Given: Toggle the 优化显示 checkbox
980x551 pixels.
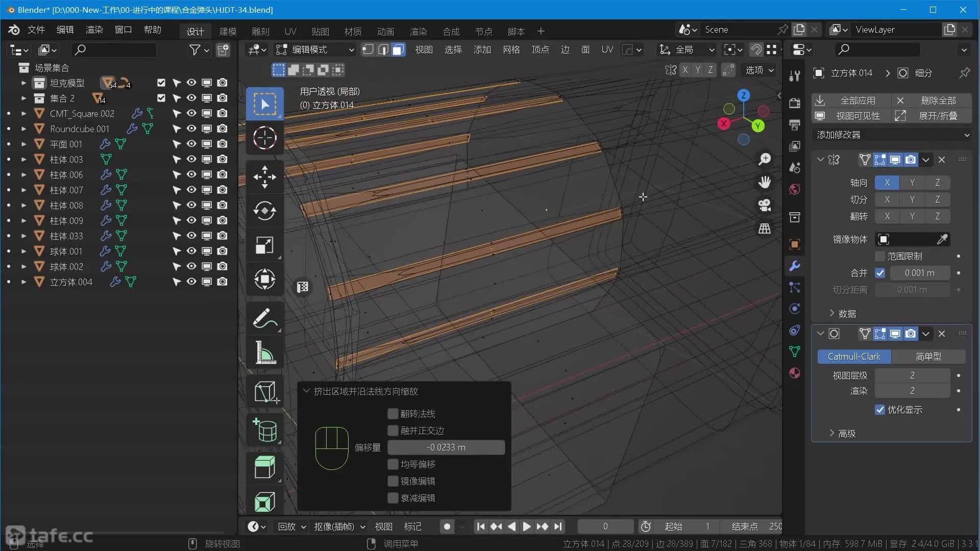Looking at the screenshot, I should click(x=880, y=410).
